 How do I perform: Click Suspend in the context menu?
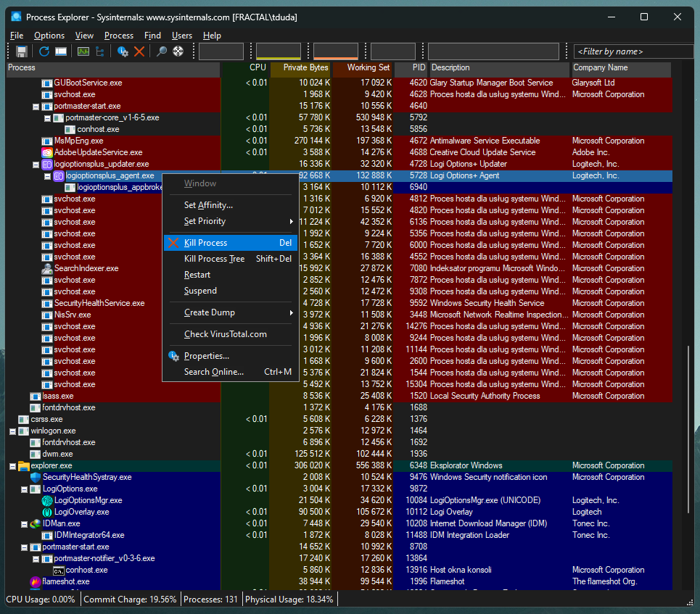click(x=200, y=291)
